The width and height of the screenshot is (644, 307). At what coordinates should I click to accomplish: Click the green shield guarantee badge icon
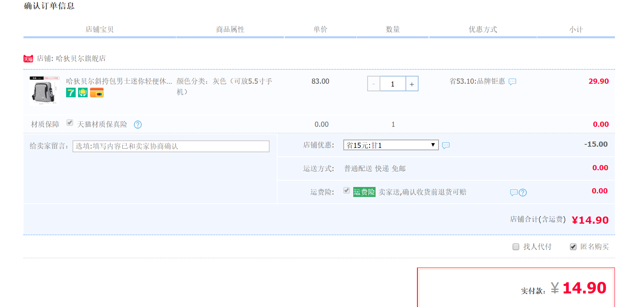point(83,93)
